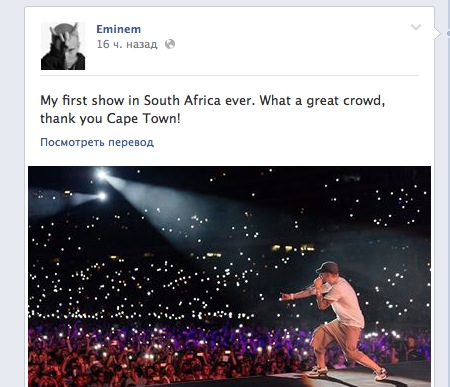Viewport: 450px width, 387px height.
Task: Click the "16 ч. назад" timestamp
Action: pos(127,44)
